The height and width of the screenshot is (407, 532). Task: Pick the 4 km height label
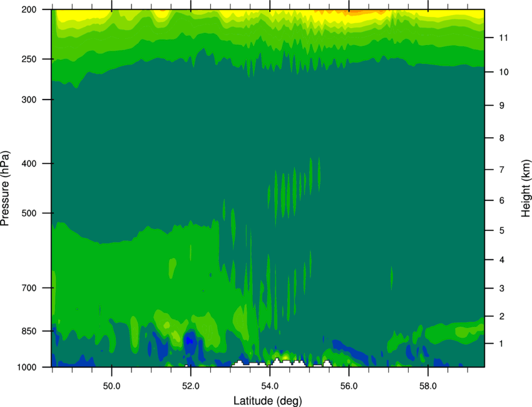502,260
